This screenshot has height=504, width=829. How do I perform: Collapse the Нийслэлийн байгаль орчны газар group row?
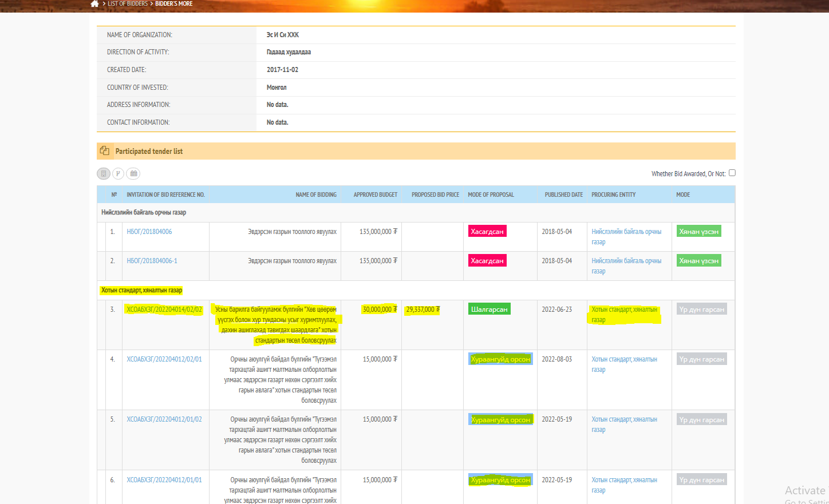coord(144,212)
